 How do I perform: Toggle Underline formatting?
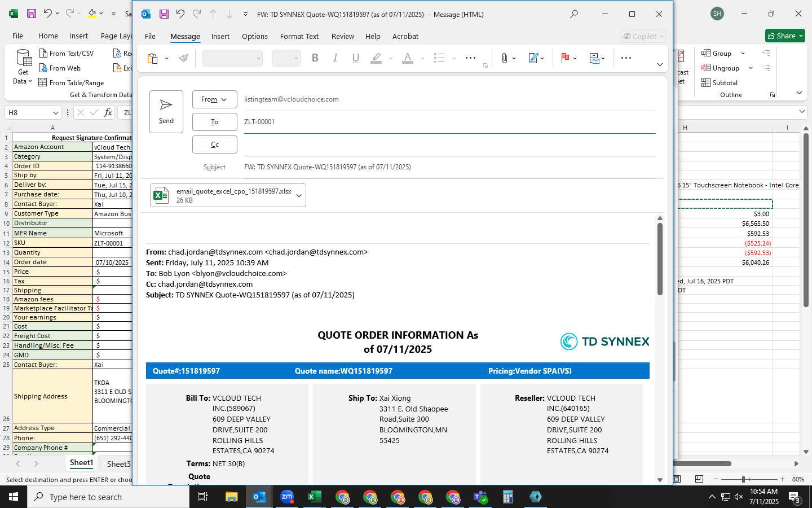click(x=356, y=58)
